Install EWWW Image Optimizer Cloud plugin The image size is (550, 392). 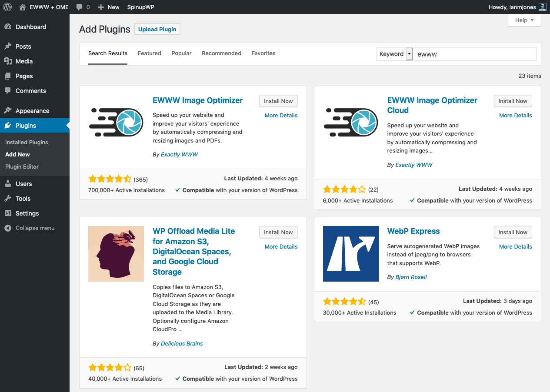pyautogui.click(x=513, y=101)
